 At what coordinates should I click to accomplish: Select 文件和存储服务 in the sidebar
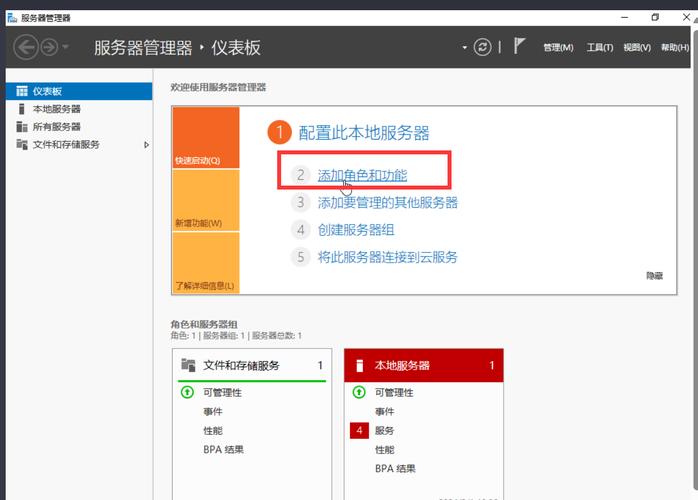pyautogui.click(x=79, y=145)
